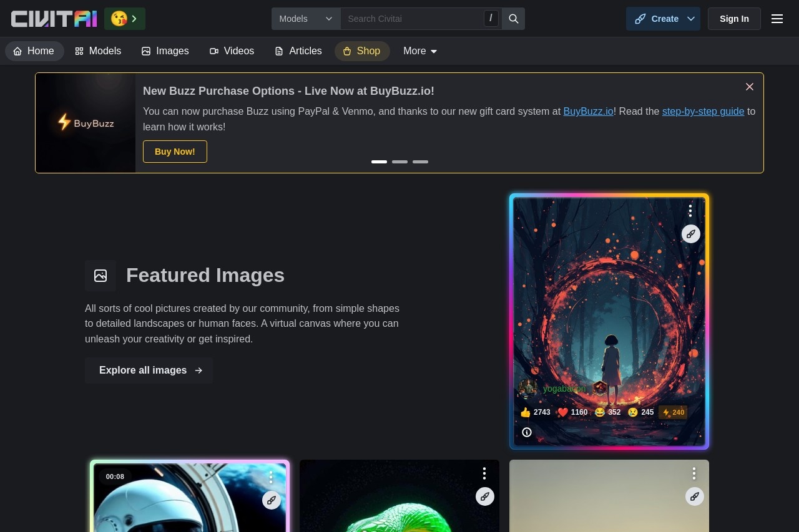The width and height of the screenshot is (799, 532).
Task: Click info icon on forest portal image
Action: point(527,432)
